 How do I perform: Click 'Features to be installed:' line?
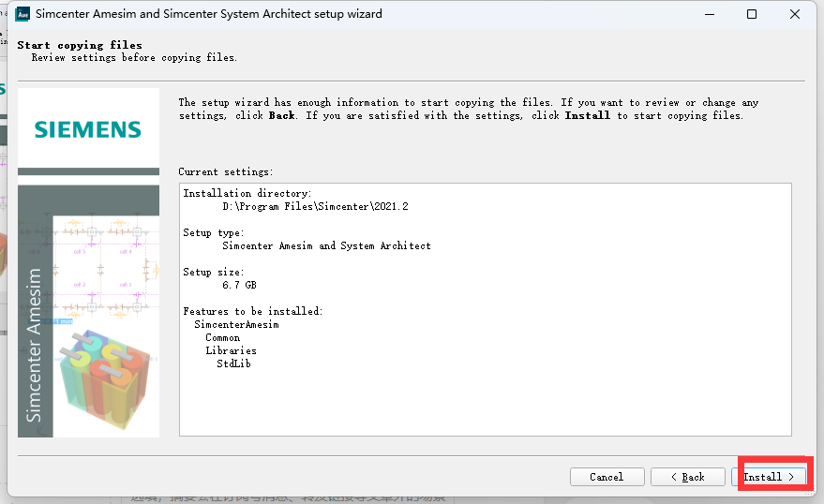pos(253,311)
